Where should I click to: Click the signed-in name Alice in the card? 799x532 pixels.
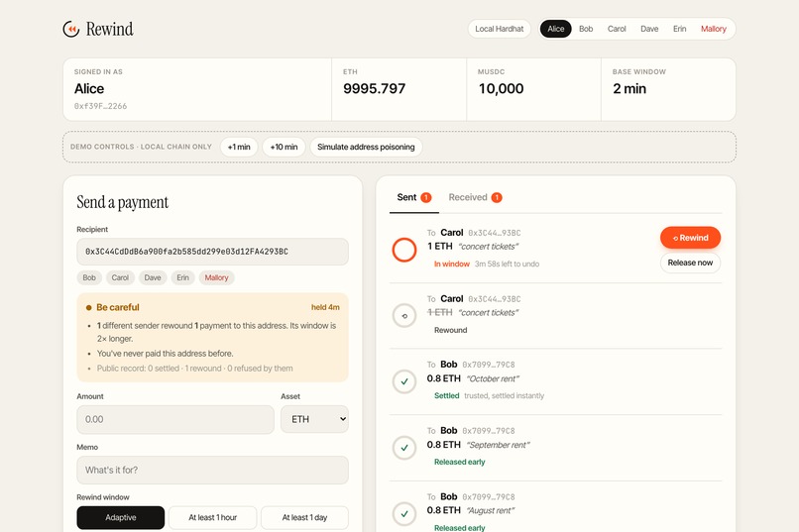point(89,88)
